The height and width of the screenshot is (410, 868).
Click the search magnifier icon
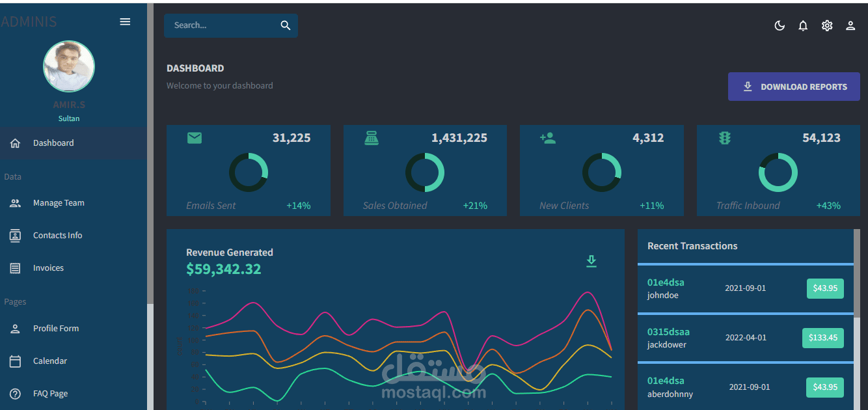tap(286, 25)
